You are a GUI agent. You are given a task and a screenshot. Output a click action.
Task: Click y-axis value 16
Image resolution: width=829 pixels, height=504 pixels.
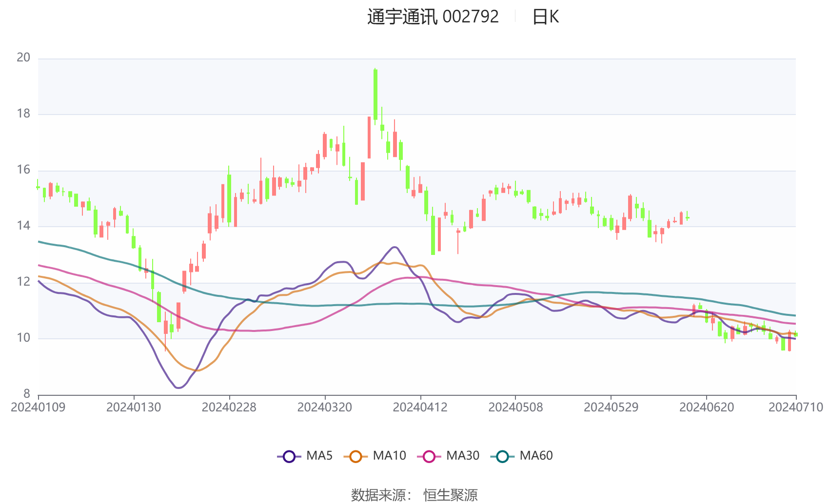point(23,170)
